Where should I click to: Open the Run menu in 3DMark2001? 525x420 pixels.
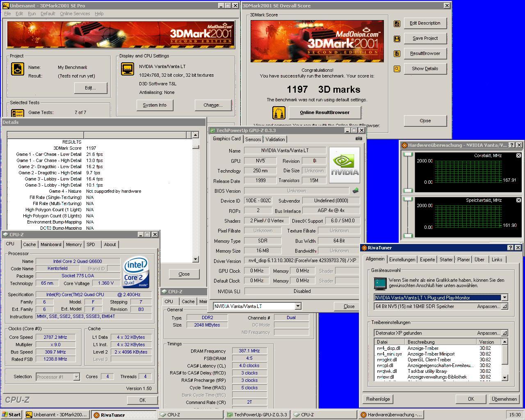point(32,14)
